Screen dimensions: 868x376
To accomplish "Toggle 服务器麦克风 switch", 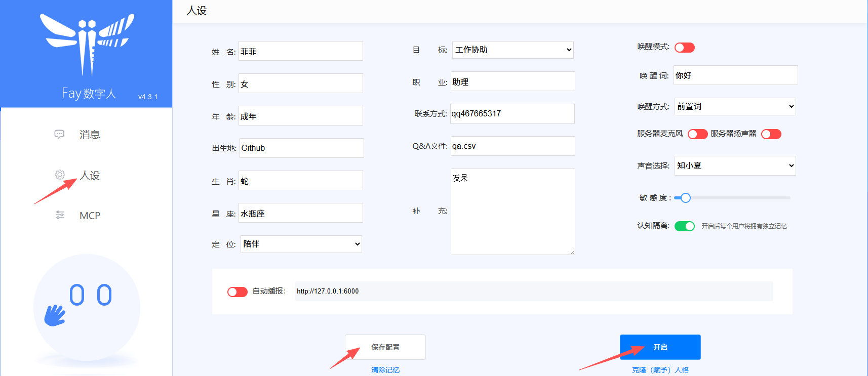I will coord(698,134).
